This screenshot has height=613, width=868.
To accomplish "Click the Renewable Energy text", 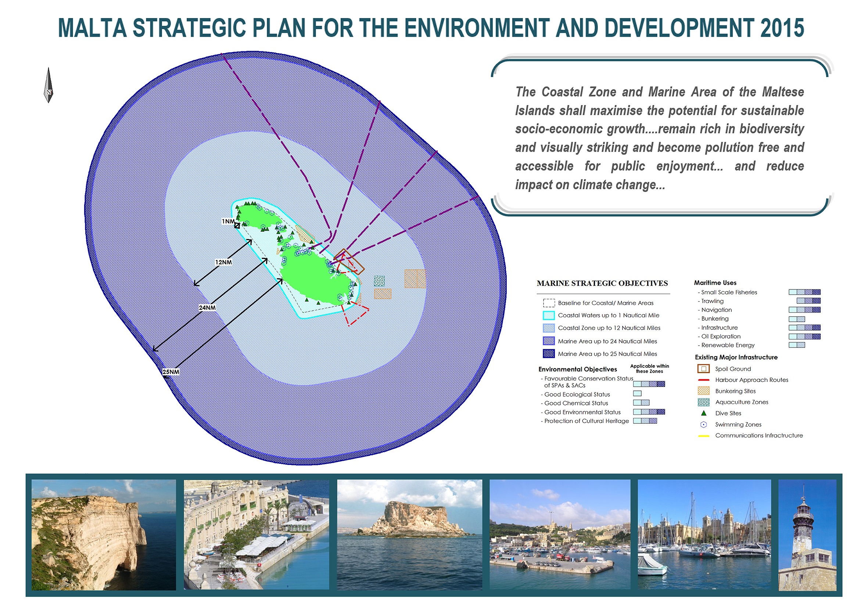I will point(728,345).
